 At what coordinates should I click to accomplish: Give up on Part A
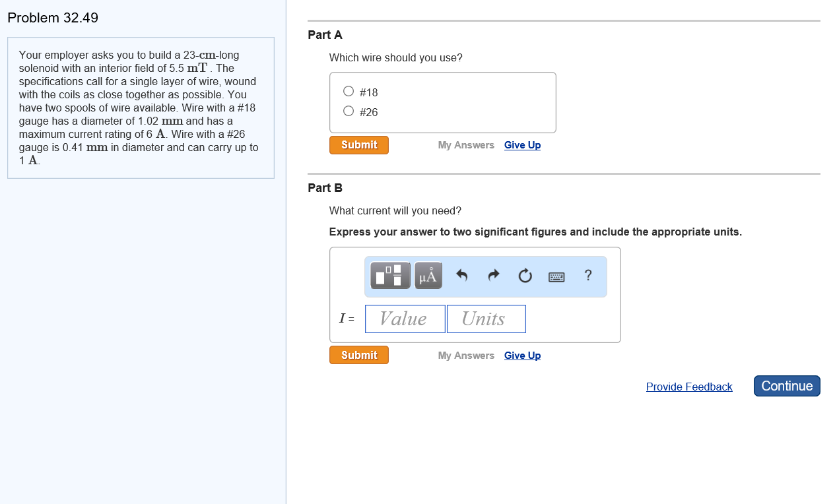522,144
